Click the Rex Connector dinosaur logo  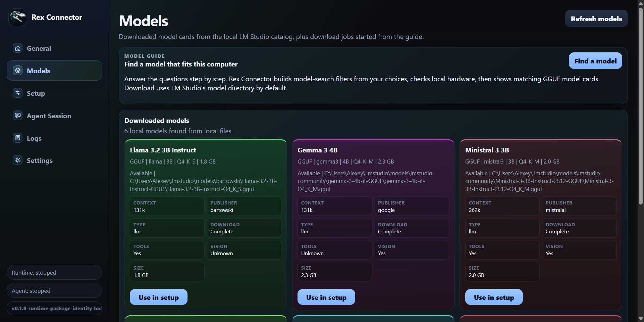click(17, 17)
